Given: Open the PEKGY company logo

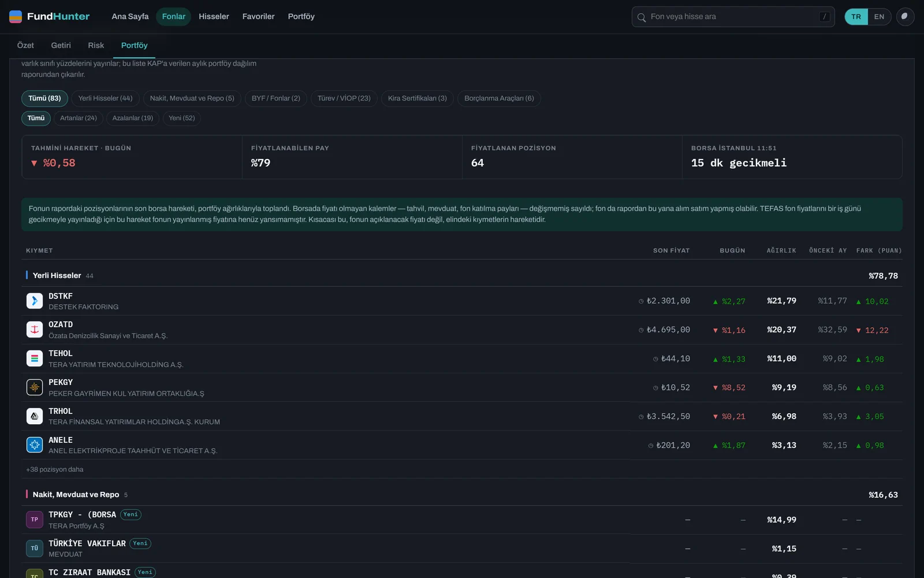Looking at the screenshot, I should pyautogui.click(x=35, y=387).
